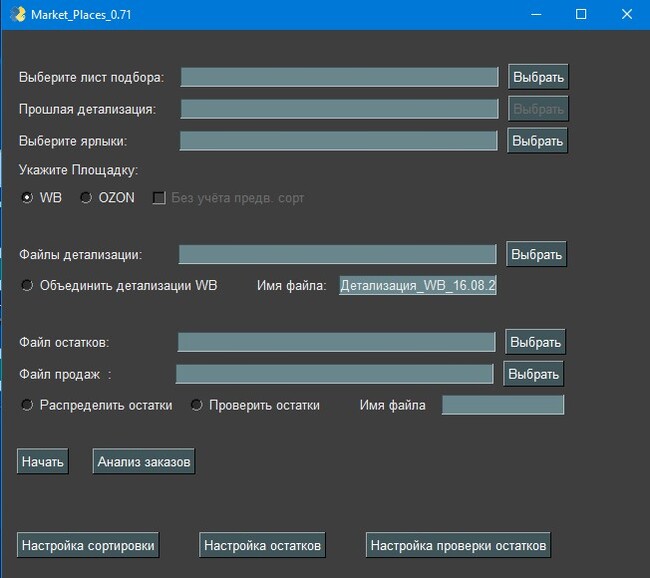650x578 pixels.
Task: Click the Имя файла field near Проверить остатки
Action: pos(503,405)
